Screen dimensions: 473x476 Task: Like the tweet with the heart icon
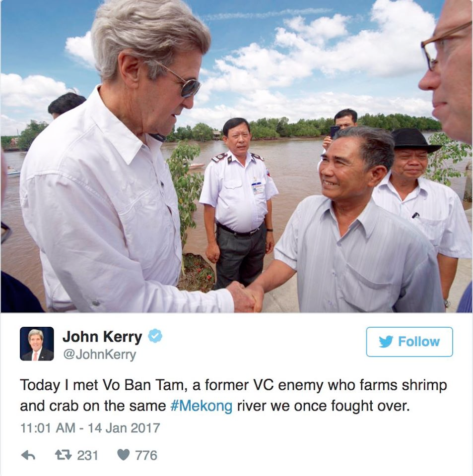(124, 455)
